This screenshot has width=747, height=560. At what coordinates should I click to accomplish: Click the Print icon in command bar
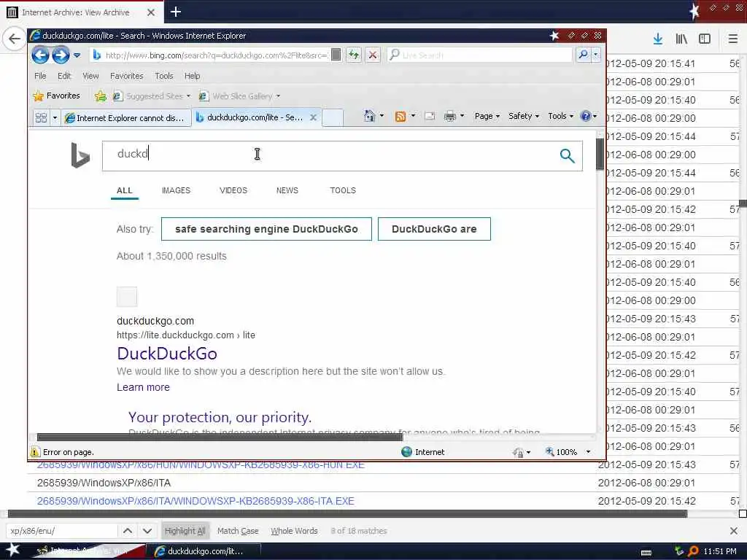point(449,116)
